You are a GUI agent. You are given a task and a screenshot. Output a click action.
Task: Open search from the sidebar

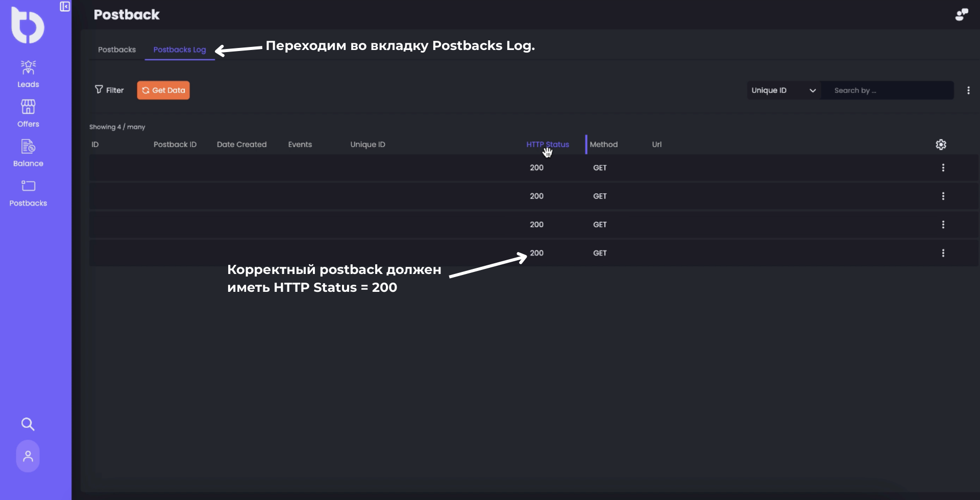coord(28,424)
